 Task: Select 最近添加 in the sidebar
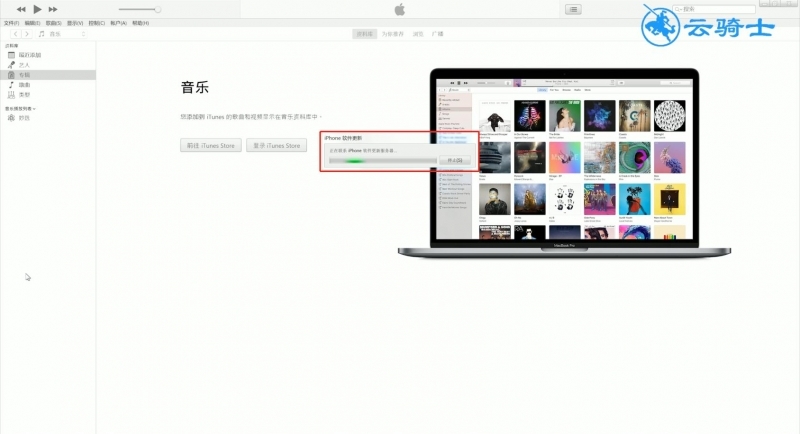(48, 55)
